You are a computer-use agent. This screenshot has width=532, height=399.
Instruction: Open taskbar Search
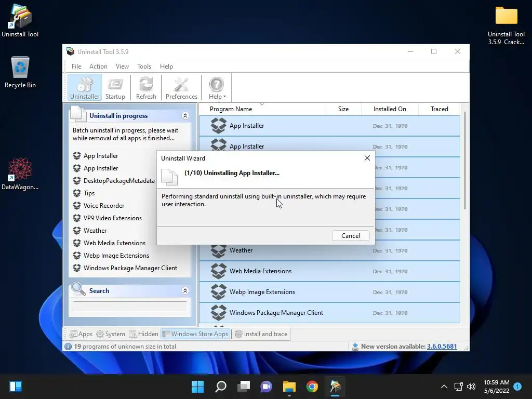coord(221,387)
